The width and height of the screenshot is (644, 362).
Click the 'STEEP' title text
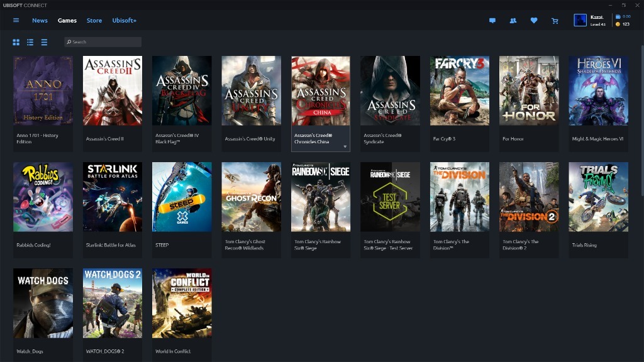coord(162,245)
